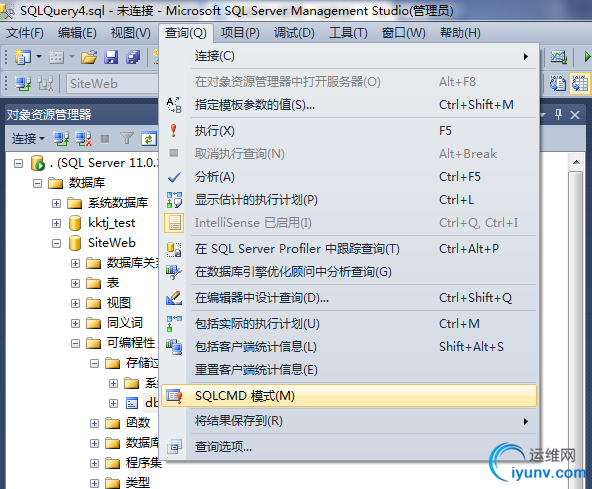This screenshot has height=489, width=592.
Task: Open the 连接(C) submenu
Action: point(349,56)
